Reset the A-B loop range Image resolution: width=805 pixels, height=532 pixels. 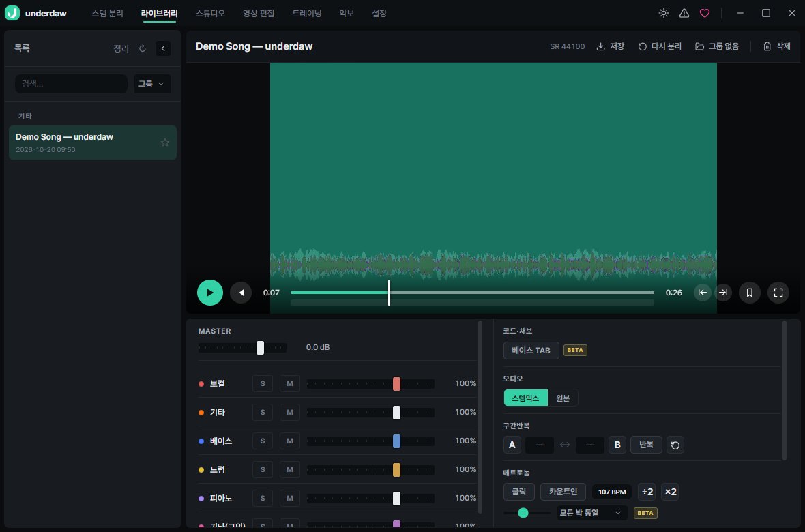[675, 445]
